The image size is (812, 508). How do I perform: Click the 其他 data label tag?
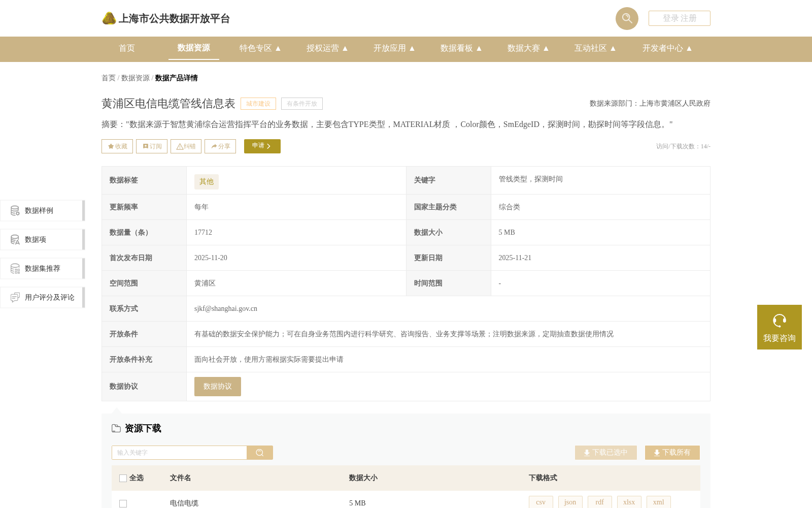tap(207, 182)
